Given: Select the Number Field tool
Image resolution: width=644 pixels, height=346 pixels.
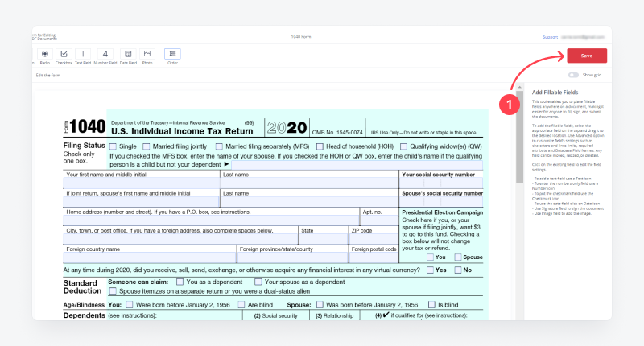Looking at the screenshot, I should [105, 54].
